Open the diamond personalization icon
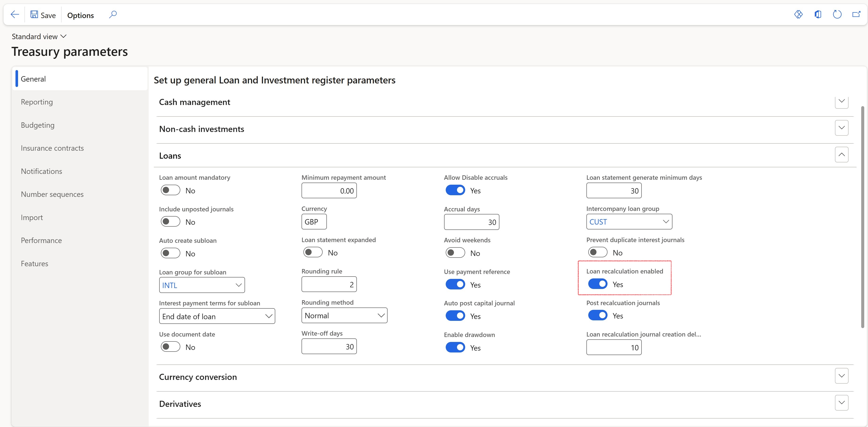The width and height of the screenshot is (868, 427). pyautogui.click(x=798, y=15)
